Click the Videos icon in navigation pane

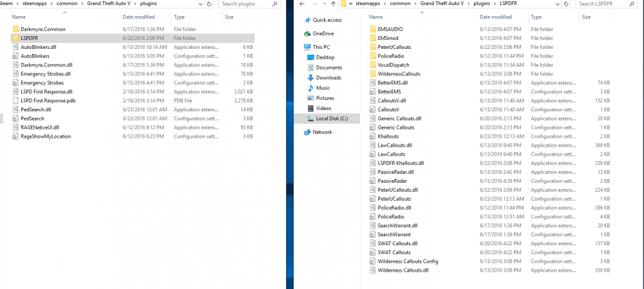click(311, 108)
